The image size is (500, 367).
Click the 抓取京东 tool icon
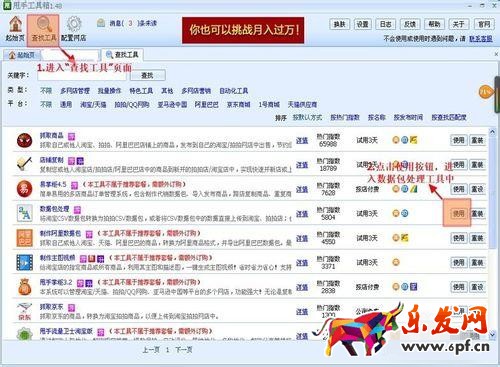25,311
